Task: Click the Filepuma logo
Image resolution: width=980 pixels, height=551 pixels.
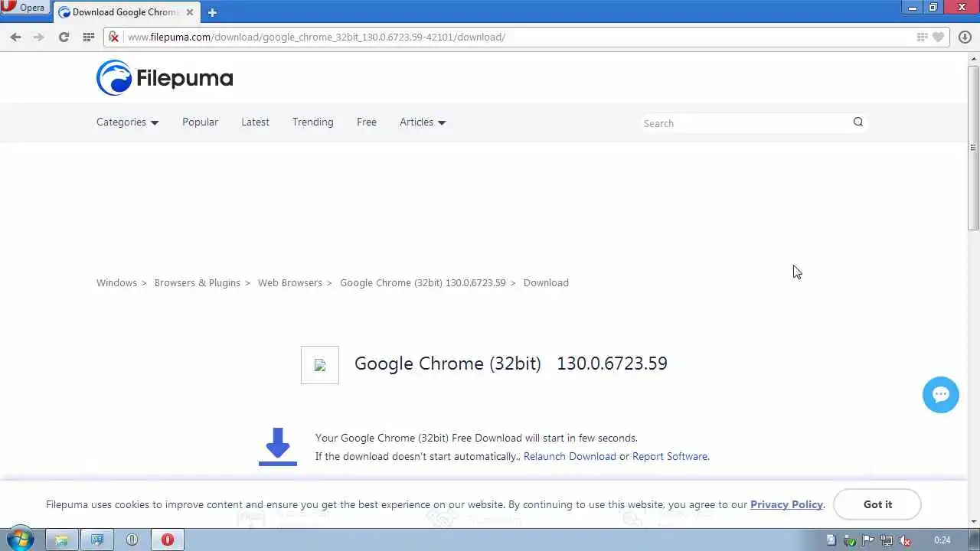Action: coord(165,78)
